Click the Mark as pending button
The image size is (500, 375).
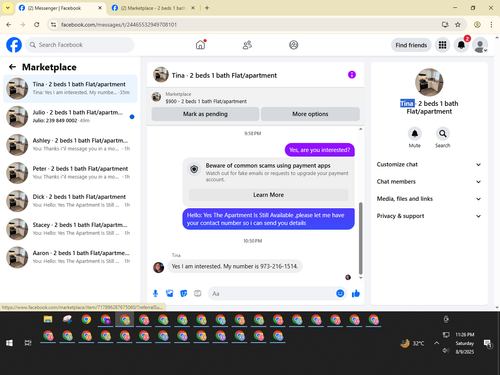(205, 114)
